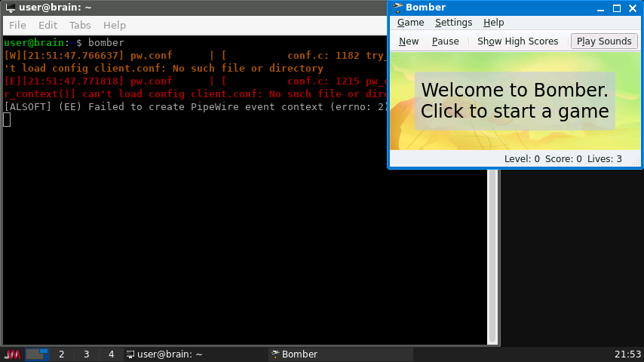
Task: Open the JWM start menu icon
Action: [x=12, y=354]
